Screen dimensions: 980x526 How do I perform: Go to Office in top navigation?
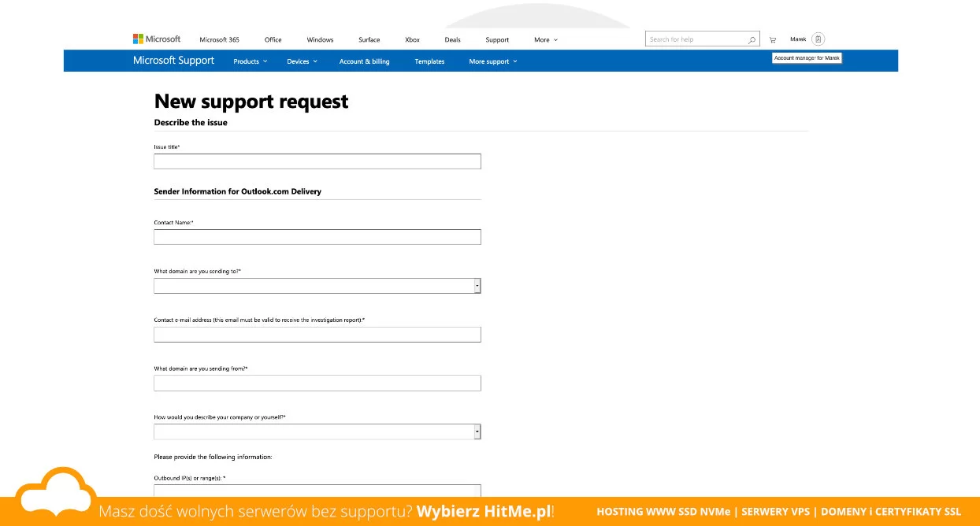coord(273,39)
